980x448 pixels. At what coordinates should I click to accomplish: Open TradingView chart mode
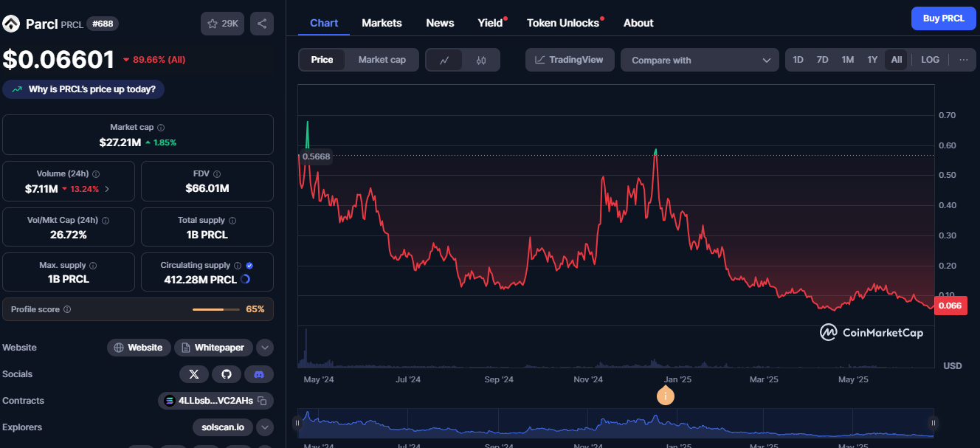[x=570, y=60]
